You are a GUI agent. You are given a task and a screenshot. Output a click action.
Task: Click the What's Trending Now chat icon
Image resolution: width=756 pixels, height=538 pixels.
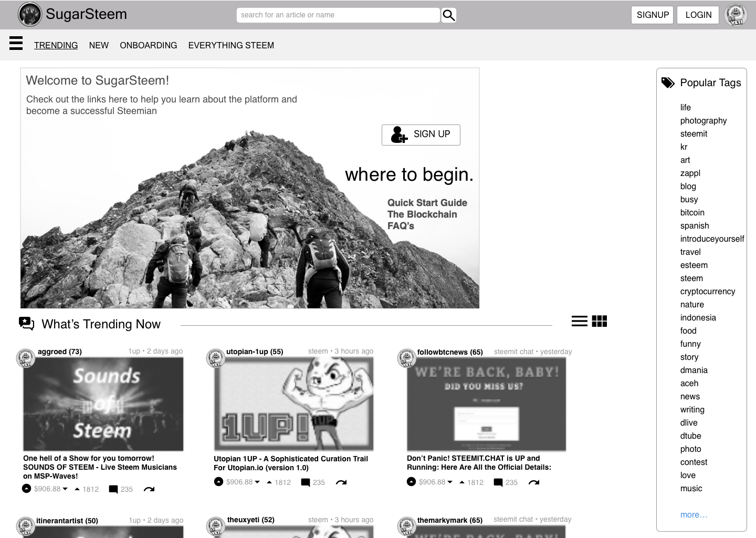pyautogui.click(x=26, y=323)
